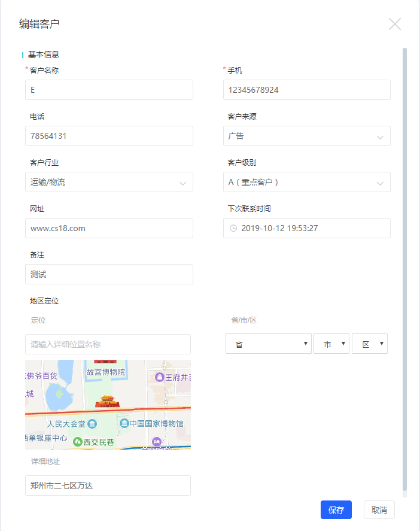
Task: Expand the 客户行业 dropdown showing 运输/物流
Action: (109, 182)
